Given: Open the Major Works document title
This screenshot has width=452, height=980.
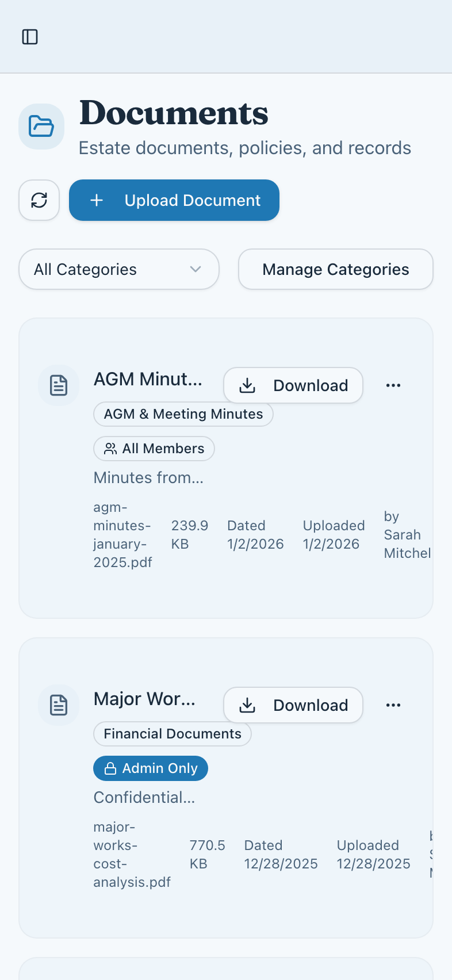Looking at the screenshot, I should point(144,699).
